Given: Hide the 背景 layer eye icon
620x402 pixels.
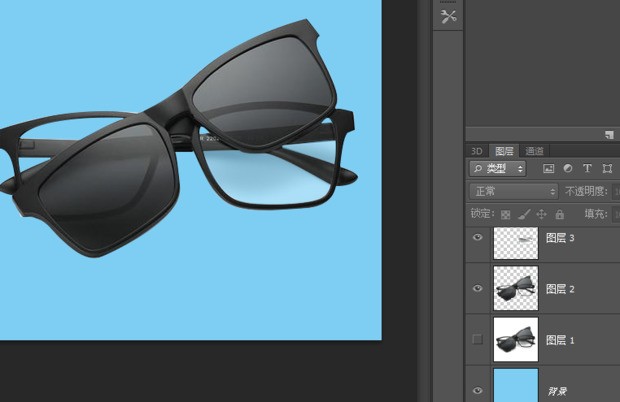Looking at the screenshot, I should pos(477,389).
